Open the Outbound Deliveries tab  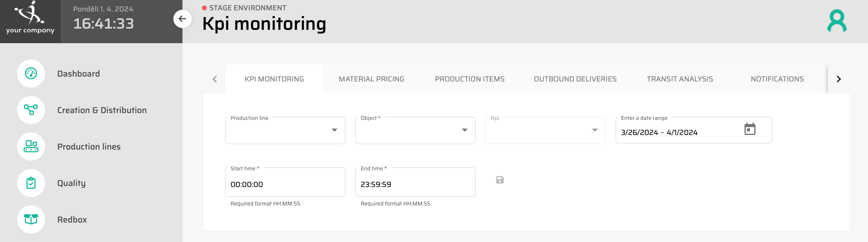575,79
